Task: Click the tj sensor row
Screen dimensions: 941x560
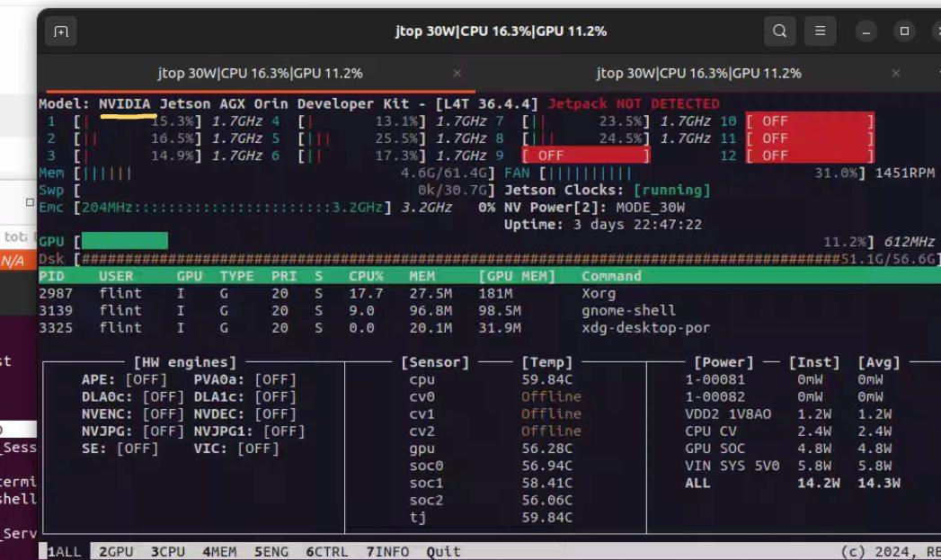Action: pos(491,518)
